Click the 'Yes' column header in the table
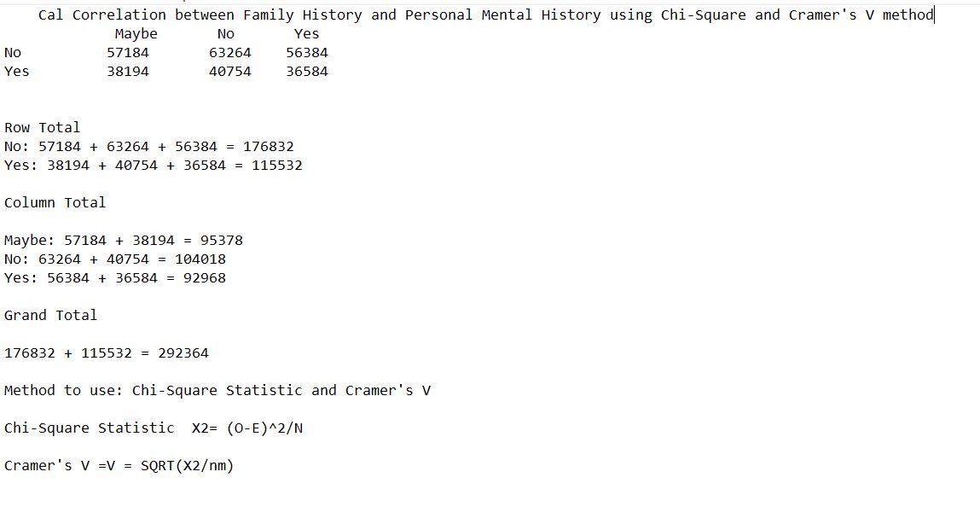The image size is (980, 524). pyautogui.click(x=307, y=34)
